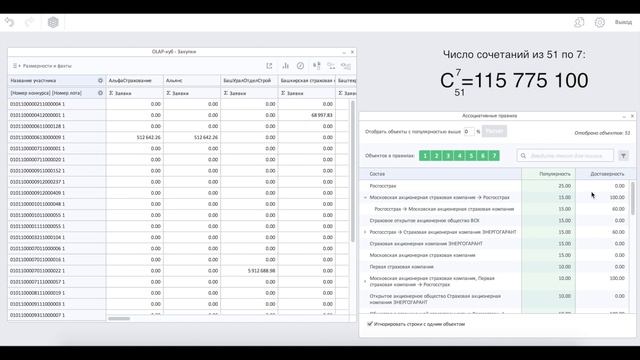Minimize the Ассоциативные правила window

624,116
